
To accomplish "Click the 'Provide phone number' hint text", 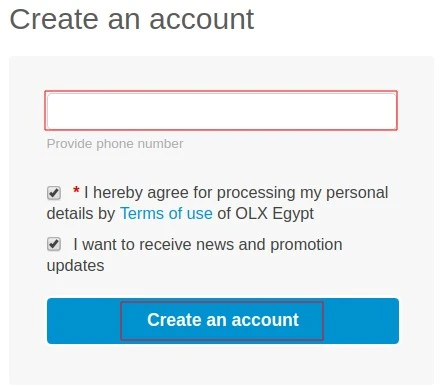I will click(x=115, y=144).
